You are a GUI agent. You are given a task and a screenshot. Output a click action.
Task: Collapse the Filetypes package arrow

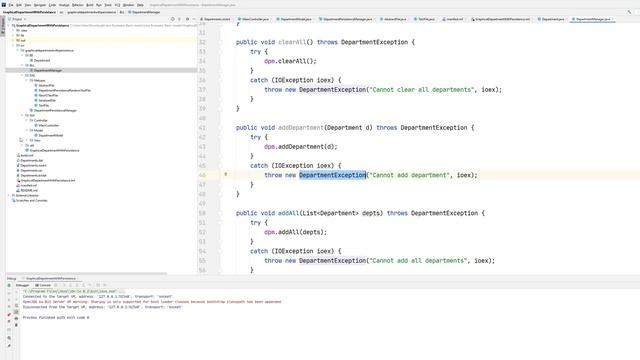(x=27, y=80)
